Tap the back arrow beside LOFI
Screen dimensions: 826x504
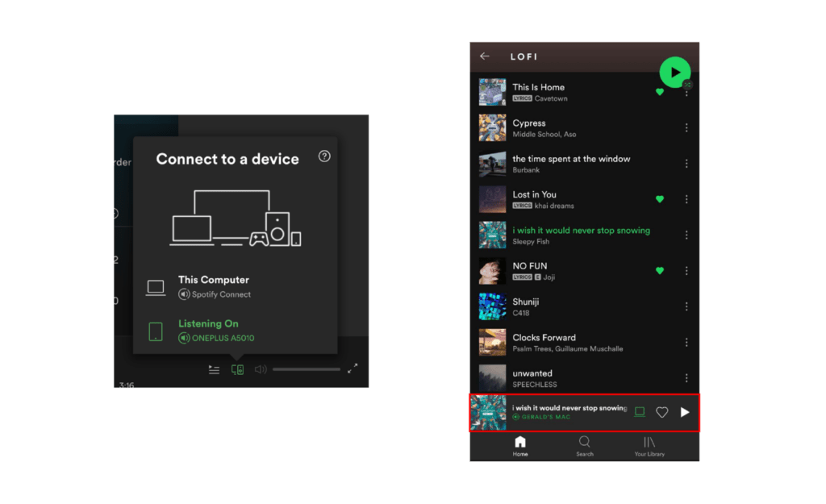[485, 56]
